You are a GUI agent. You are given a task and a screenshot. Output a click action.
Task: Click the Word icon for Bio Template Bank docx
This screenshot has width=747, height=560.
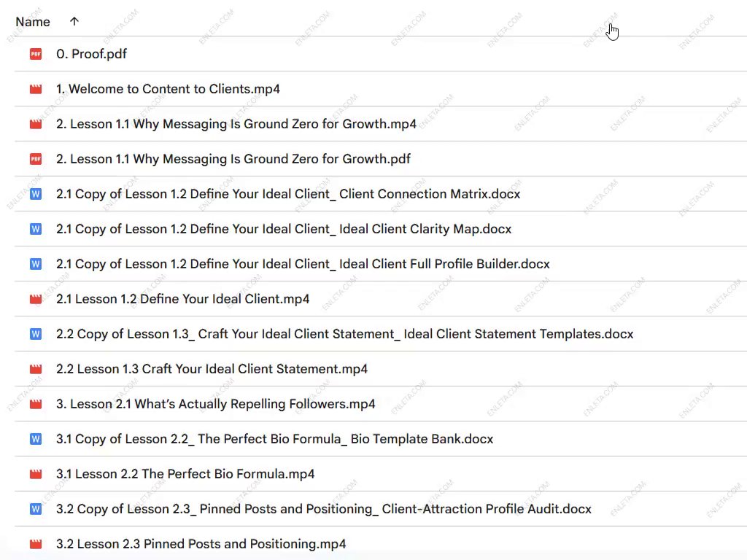tap(36, 439)
